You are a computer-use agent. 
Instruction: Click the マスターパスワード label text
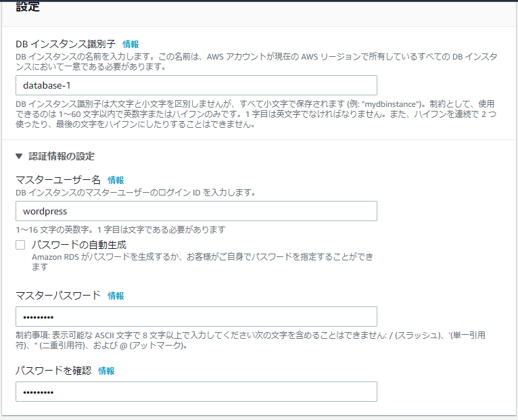coord(58,296)
